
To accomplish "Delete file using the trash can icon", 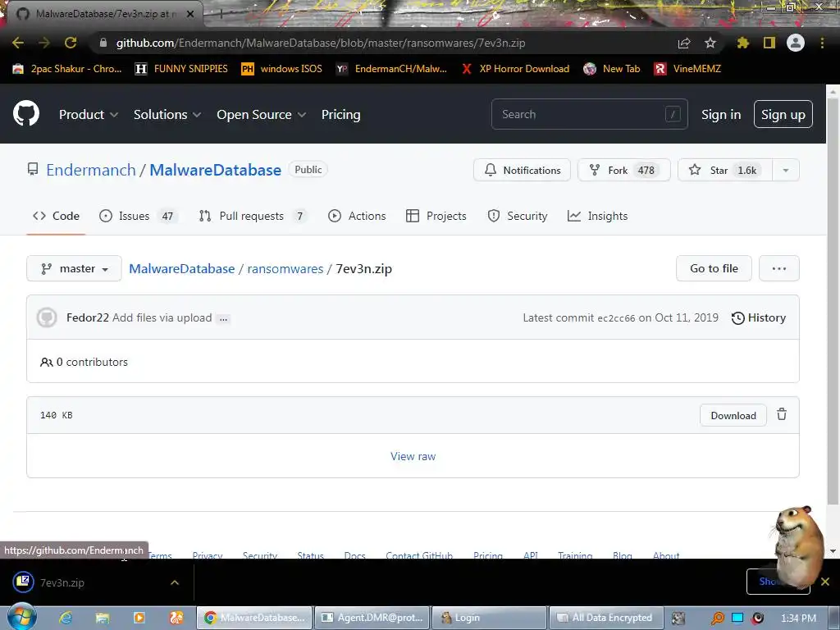I will [782, 414].
